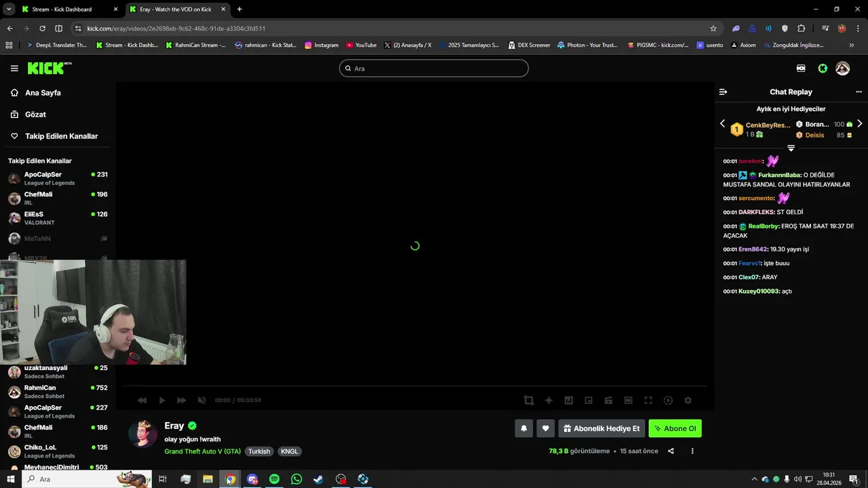Open Chiko_LoL channel in sidebar

[x=58, y=451]
